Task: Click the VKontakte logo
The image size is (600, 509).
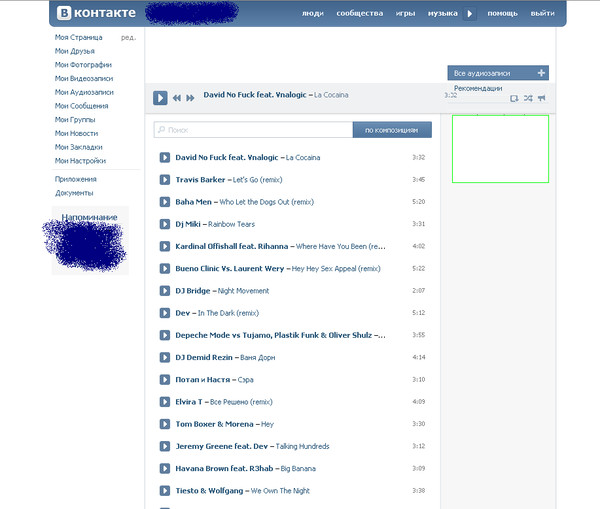Action: click(96, 13)
